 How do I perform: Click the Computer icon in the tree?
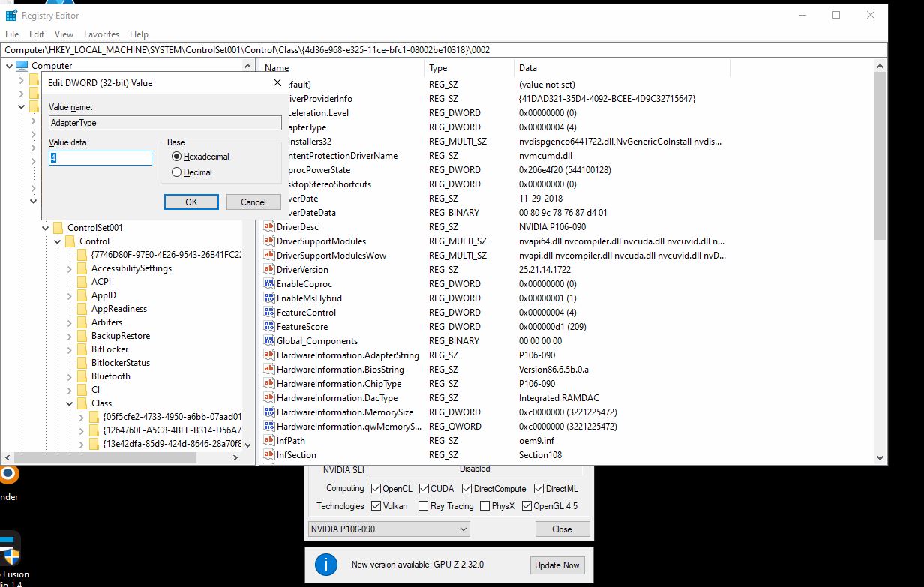[x=21, y=66]
